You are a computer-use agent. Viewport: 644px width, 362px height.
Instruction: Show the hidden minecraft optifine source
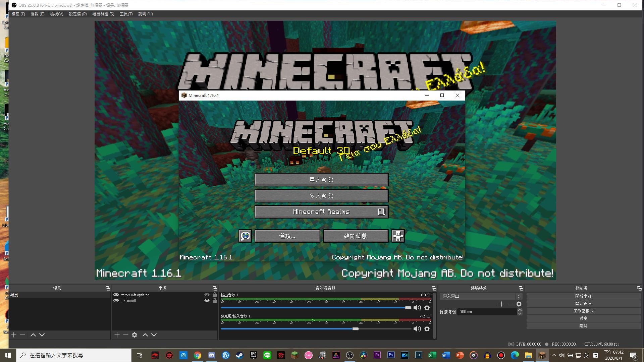click(207, 295)
